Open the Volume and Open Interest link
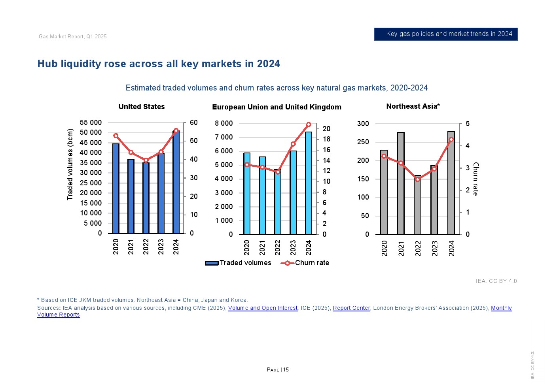 click(263, 308)
